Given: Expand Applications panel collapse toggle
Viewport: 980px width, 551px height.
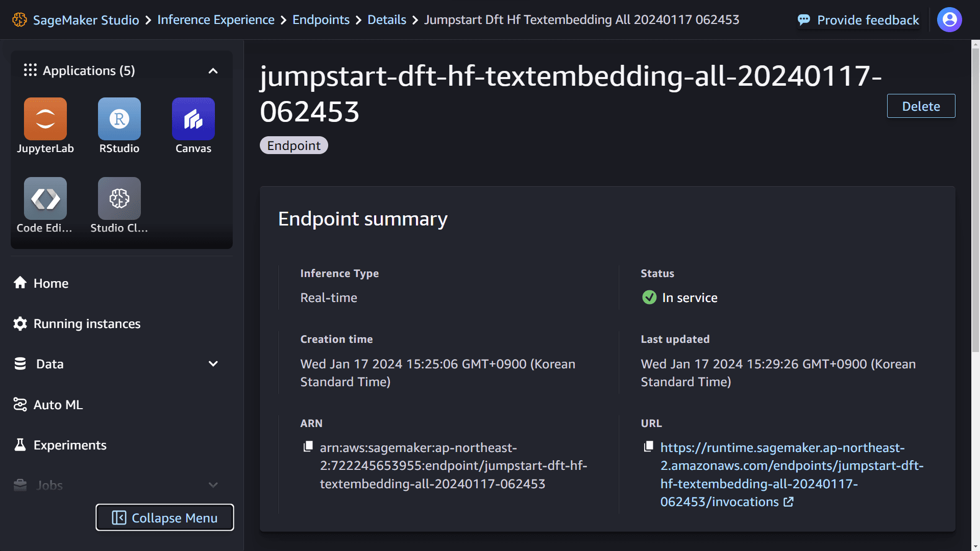Looking at the screenshot, I should pos(214,70).
